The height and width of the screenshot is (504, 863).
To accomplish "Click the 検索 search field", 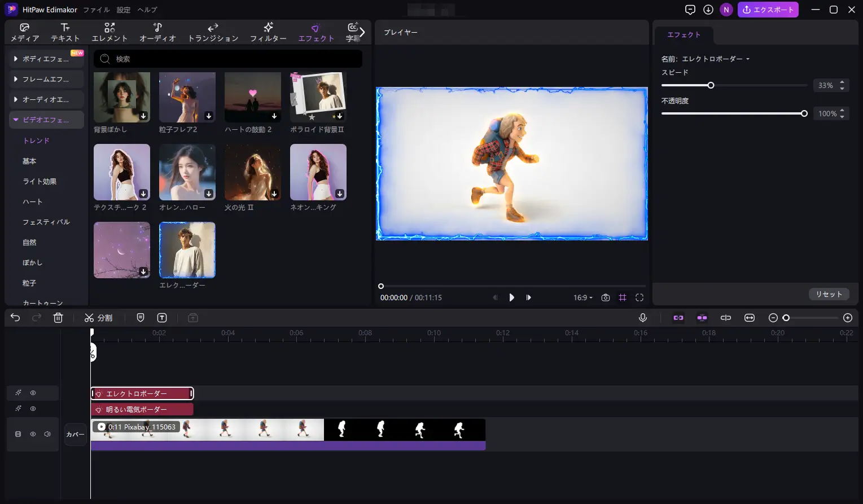I will point(228,59).
